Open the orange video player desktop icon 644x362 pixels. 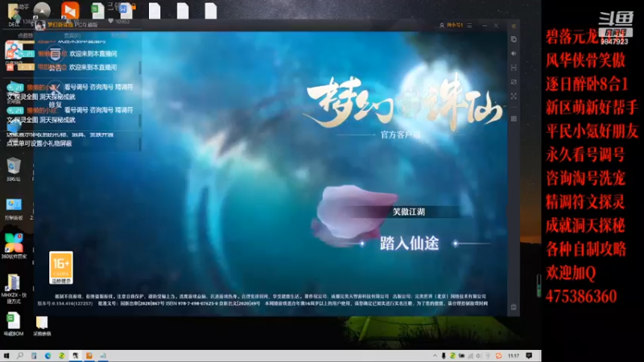(70, 10)
